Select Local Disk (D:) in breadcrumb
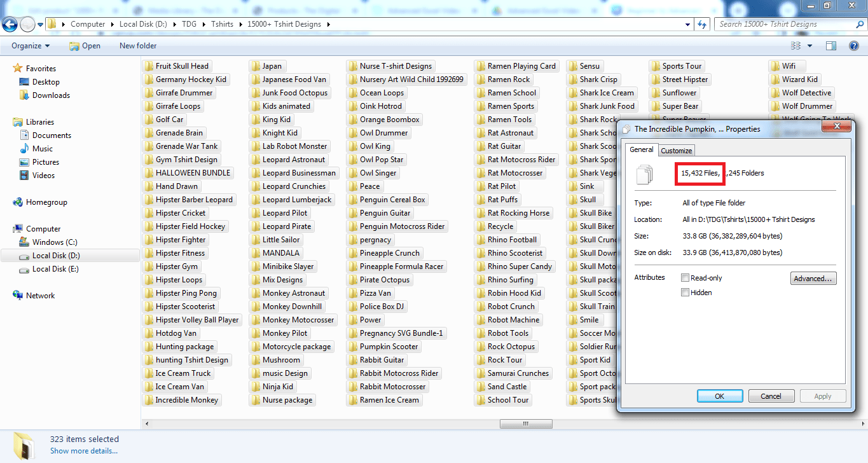This screenshot has height=463, width=868. point(143,24)
